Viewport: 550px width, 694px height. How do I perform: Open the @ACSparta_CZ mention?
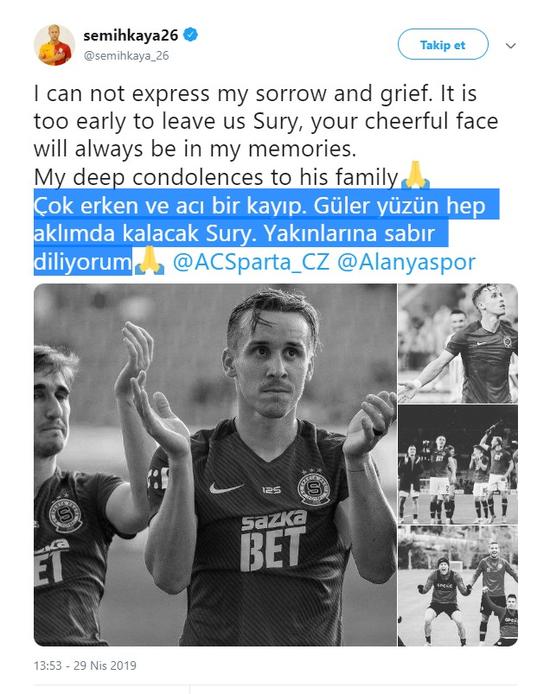(251, 262)
